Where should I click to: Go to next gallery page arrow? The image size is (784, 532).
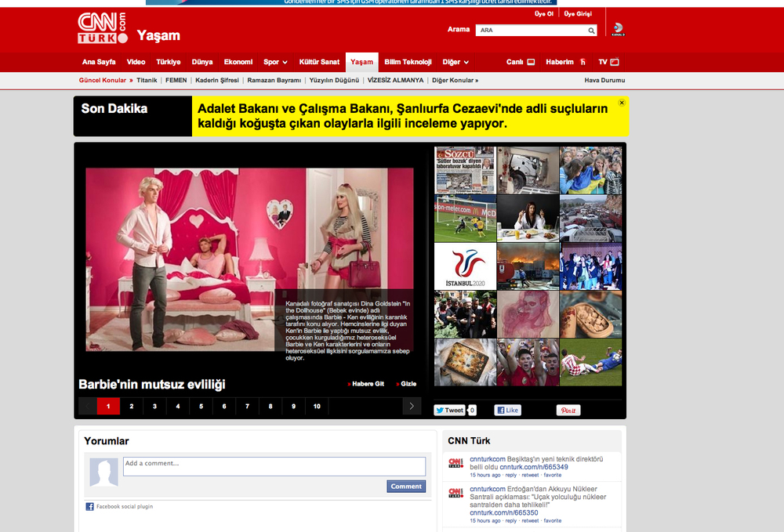412,406
